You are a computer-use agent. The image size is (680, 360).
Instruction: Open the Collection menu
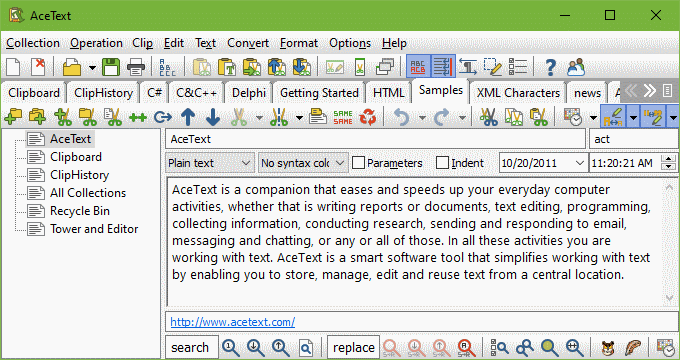[x=33, y=43]
